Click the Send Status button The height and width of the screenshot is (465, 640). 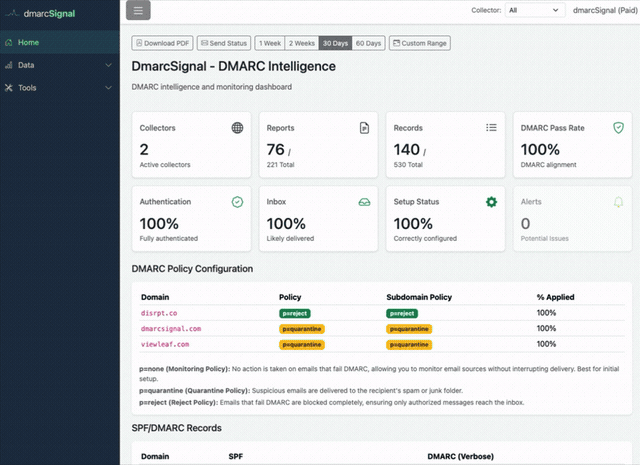224,43
